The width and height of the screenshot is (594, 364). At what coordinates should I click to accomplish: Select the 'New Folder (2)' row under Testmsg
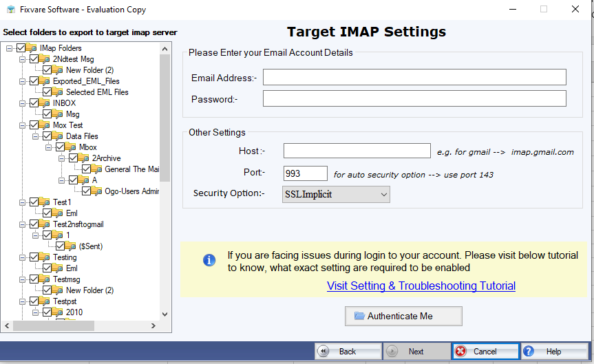pos(89,290)
